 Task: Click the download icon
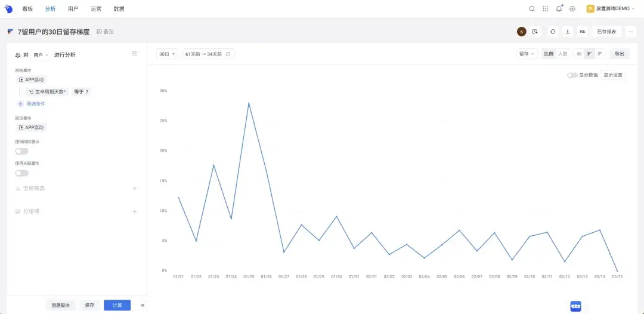[x=568, y=32]
